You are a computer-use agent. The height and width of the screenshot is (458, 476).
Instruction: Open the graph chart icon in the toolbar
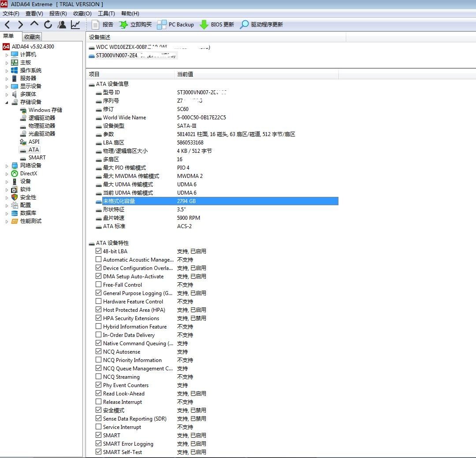point(75,25)
